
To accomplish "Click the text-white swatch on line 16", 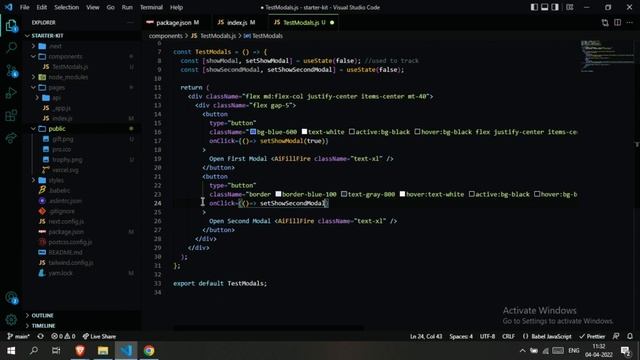I will (x=304, y=131).
